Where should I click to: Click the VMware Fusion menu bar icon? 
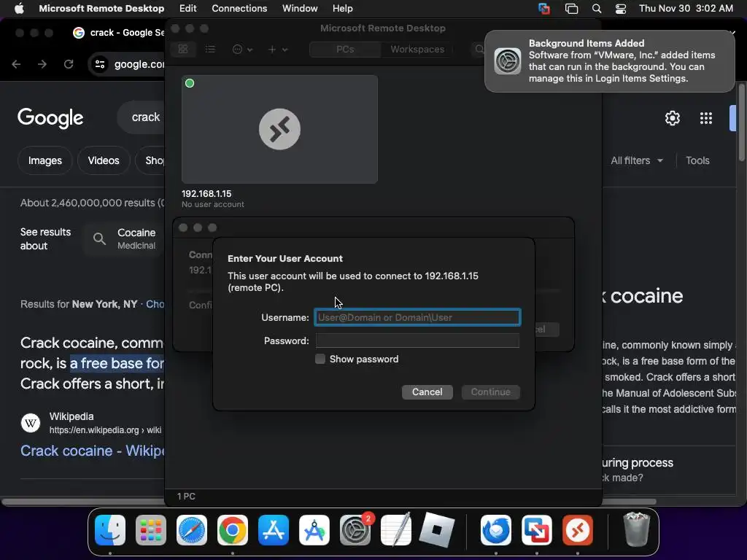(x=543, y=9)
